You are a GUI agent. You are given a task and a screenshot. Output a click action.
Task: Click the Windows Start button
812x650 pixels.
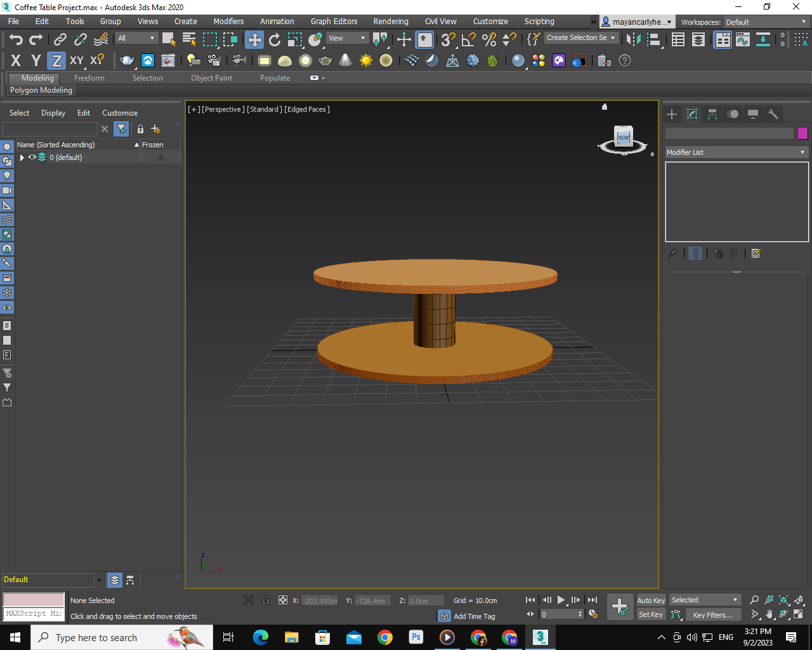click(x=15, y=637)
